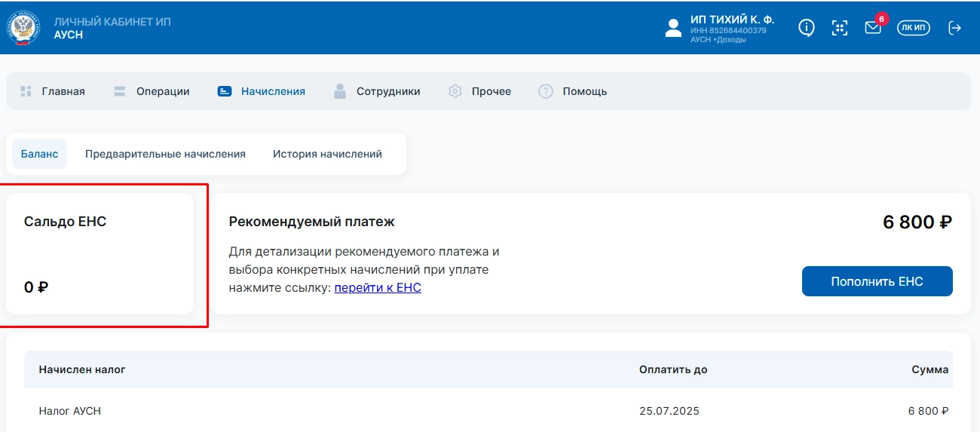Open the QR code scanner icon
The width and height of the screenshot is (980, 432).
point(839,28)
